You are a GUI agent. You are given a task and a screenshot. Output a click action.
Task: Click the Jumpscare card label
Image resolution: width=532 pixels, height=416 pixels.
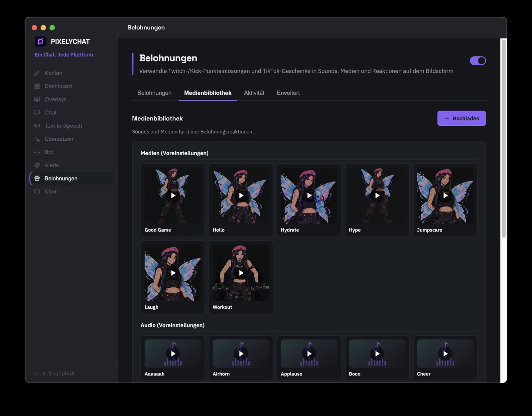coord(429,230)
